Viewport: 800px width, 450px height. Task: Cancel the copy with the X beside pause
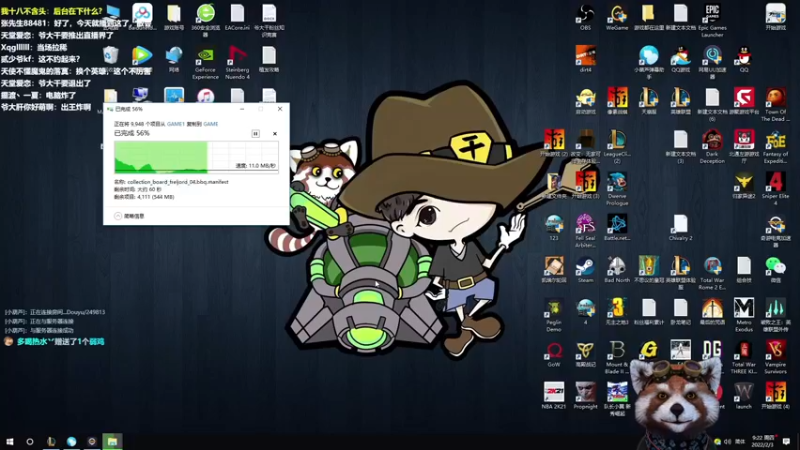tap(275, 134)
